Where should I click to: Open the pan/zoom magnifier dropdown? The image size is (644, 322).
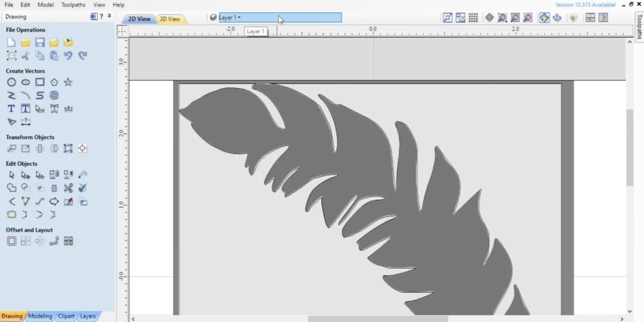pyautogui.click(x=502, y=17)
